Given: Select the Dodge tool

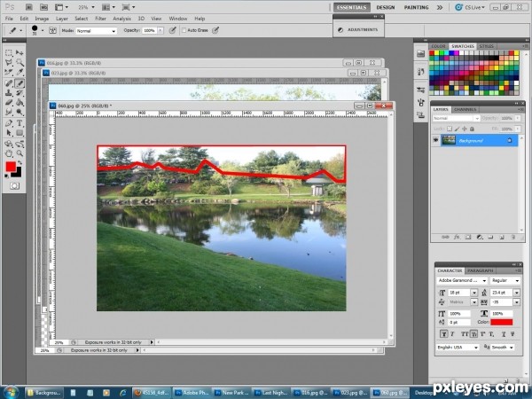Looking at the screenshot, I should [20, 112].
